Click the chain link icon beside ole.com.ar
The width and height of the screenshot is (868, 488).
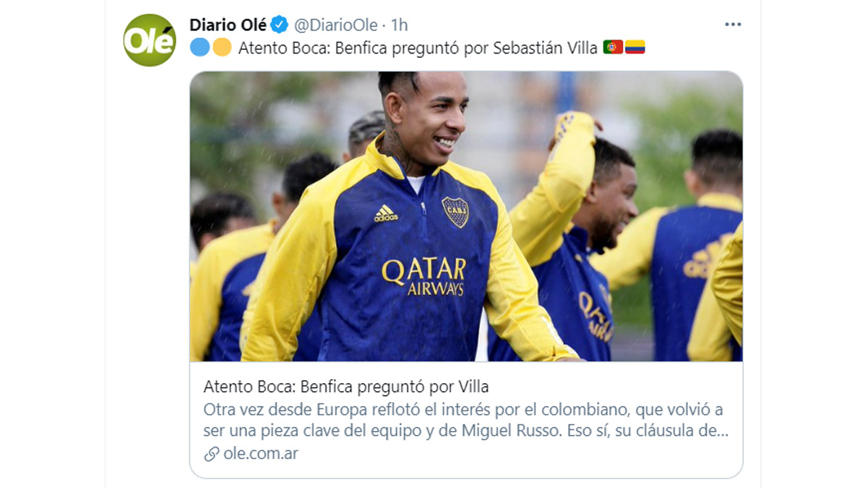[x=211, y=454]
